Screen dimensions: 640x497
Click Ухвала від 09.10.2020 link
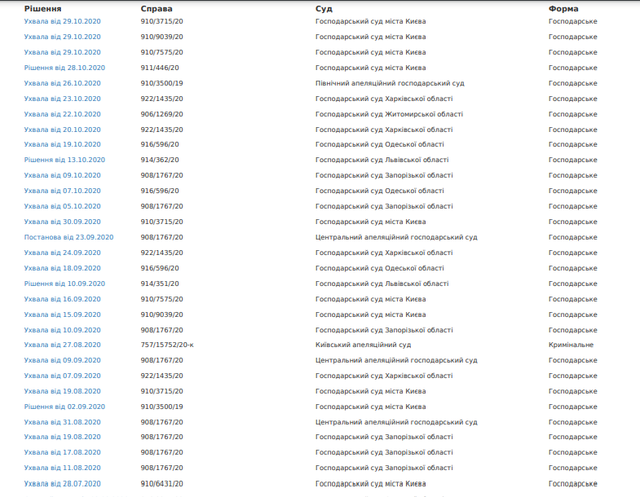pyautogui.click(x=62, y=176)
